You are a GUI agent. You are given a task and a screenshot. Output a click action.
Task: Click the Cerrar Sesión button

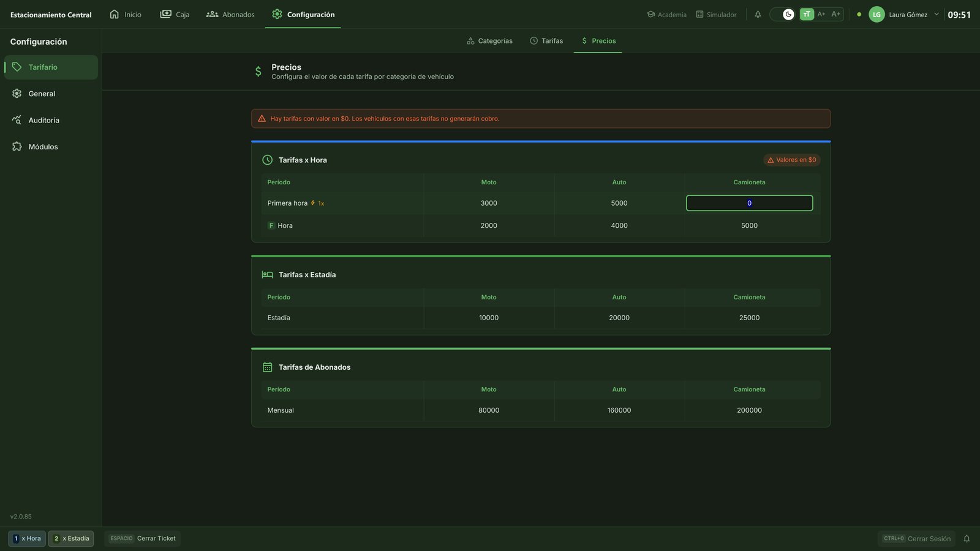pyautogui.click(x=916, y=539)
